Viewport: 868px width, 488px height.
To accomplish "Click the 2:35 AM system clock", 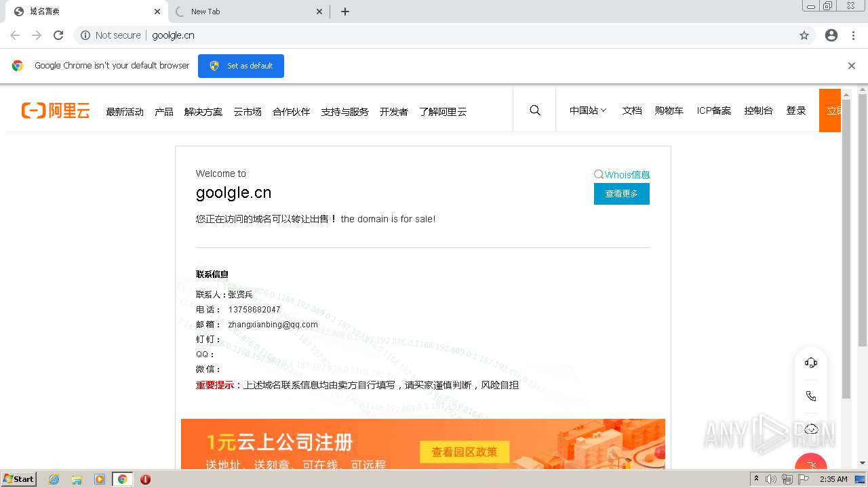I will point(833,479).
